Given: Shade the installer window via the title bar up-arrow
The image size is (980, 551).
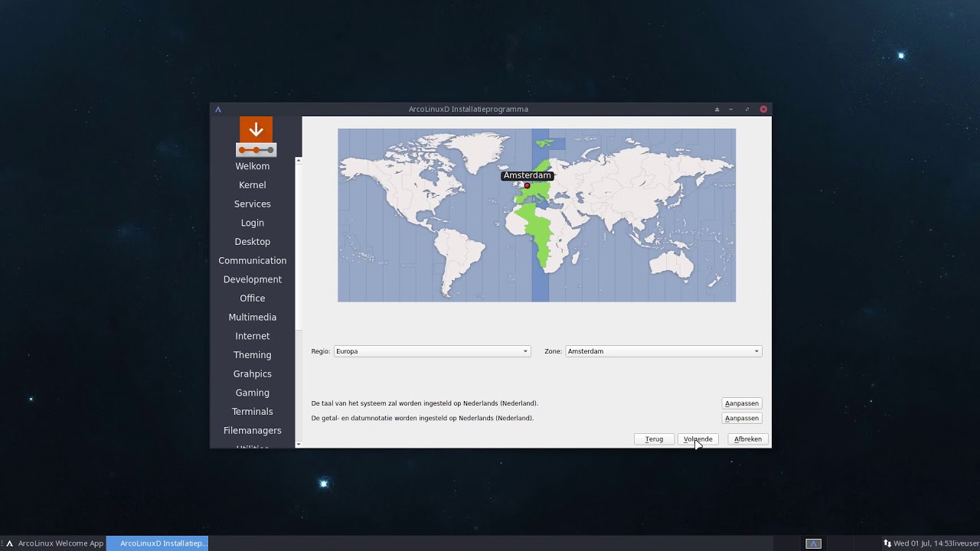Looking at the screenshot, I should pyautogui.click(x=717, y=109).
